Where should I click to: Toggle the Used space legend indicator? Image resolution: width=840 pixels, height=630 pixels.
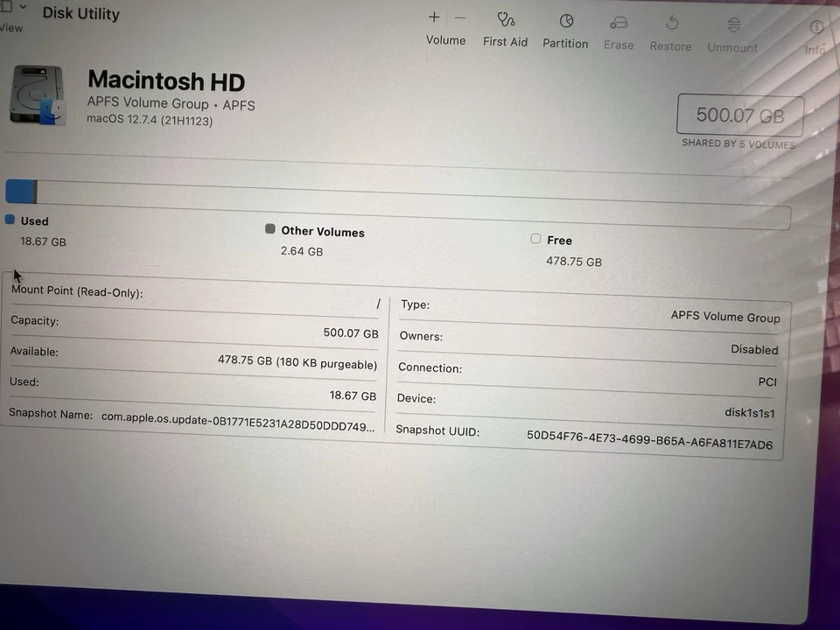pos(10,220)
